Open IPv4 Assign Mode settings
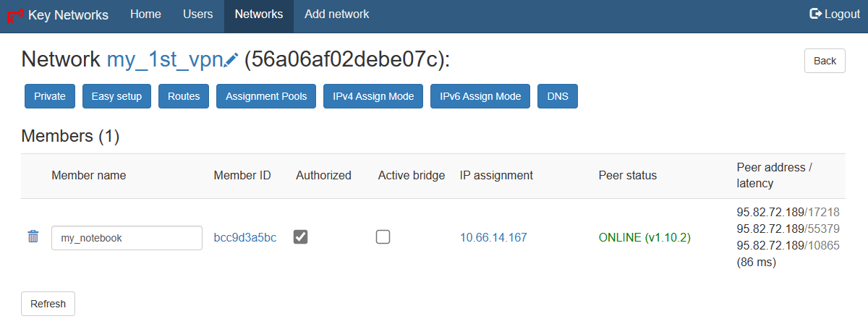The width and height of the screenshot is (868, 324). click(x=373, y=96)
